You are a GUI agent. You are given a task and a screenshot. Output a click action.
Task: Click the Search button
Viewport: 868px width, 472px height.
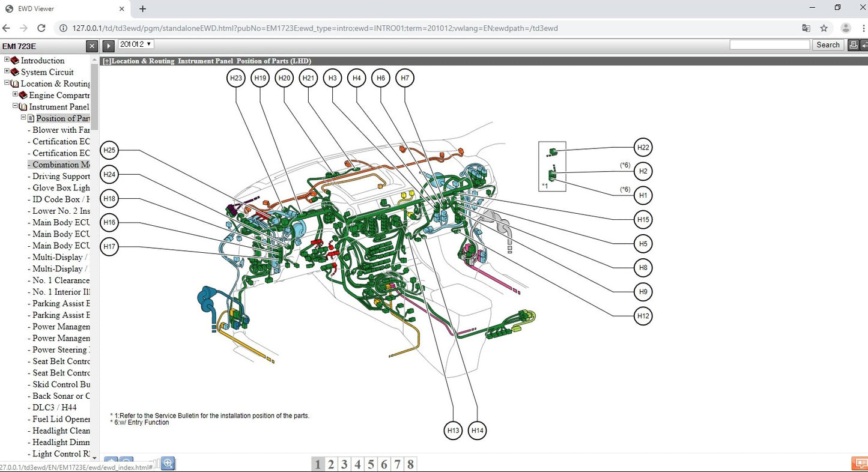click(828, 45)
